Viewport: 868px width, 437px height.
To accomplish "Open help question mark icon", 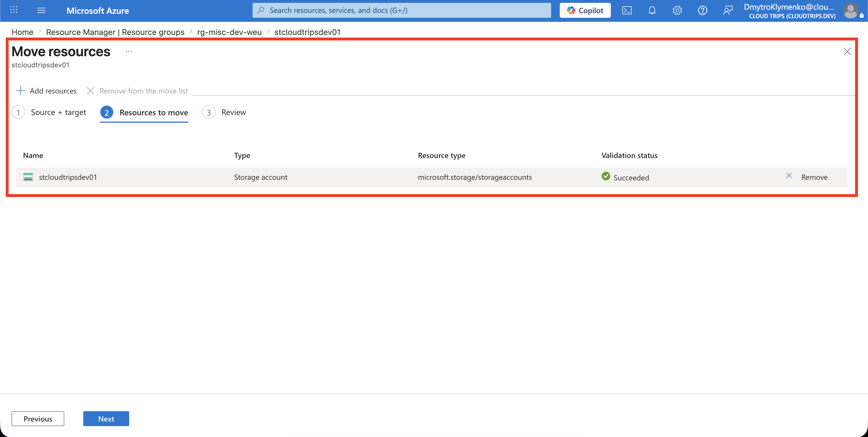I will point(703,10).
